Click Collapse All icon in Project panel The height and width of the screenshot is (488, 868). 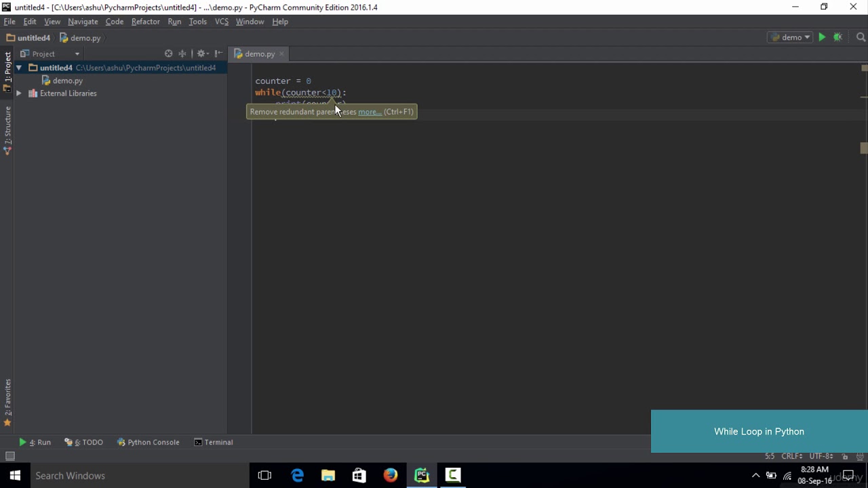(x=182, y=54)
